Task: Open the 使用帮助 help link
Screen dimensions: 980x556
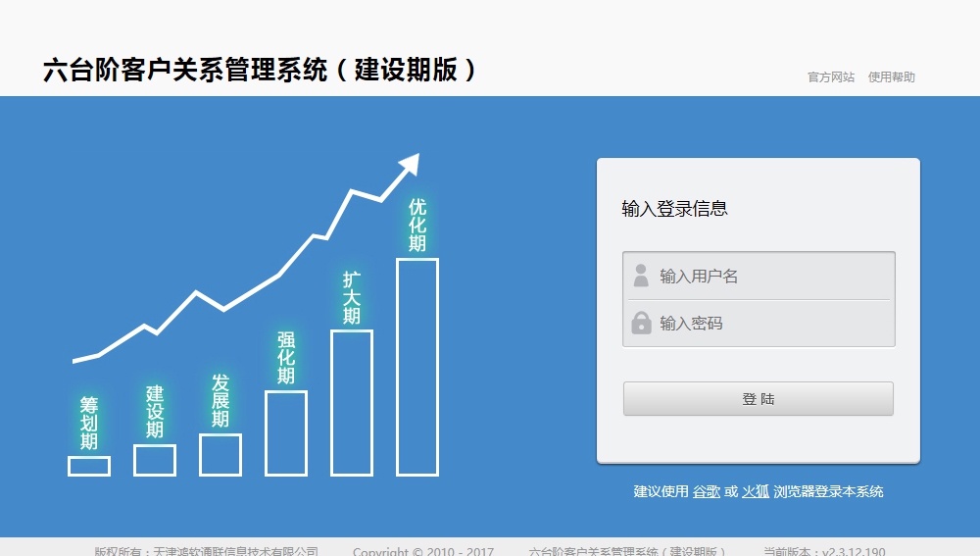Action: 891,76
